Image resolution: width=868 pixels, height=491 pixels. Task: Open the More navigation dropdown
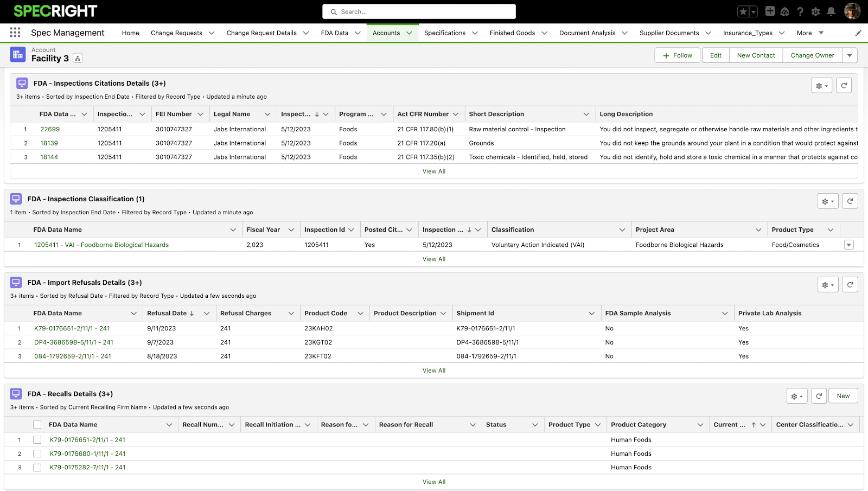coord(810,33)
